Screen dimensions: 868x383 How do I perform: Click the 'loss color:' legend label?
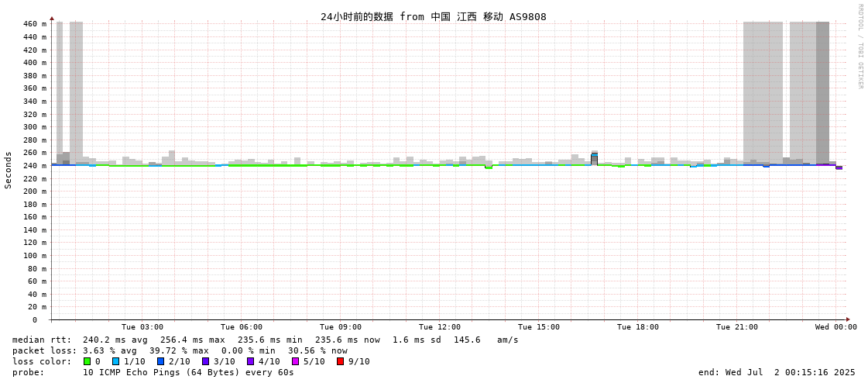42,361
